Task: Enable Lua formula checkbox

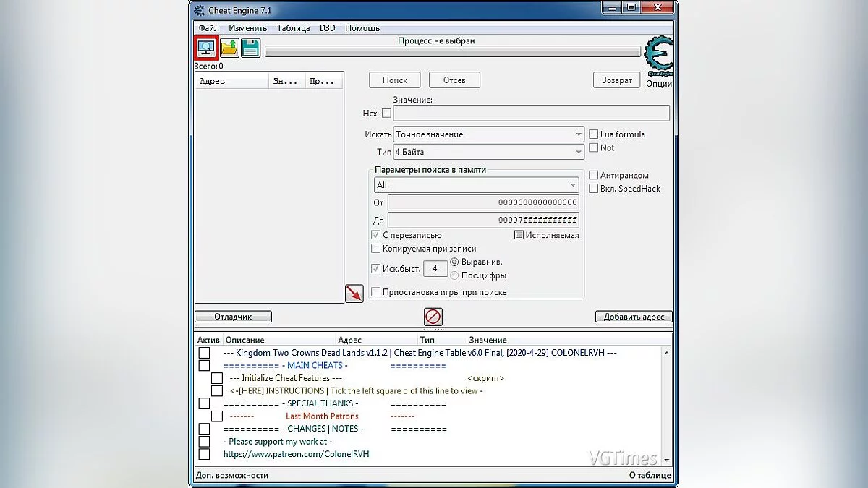Action: tap(594, 134)
